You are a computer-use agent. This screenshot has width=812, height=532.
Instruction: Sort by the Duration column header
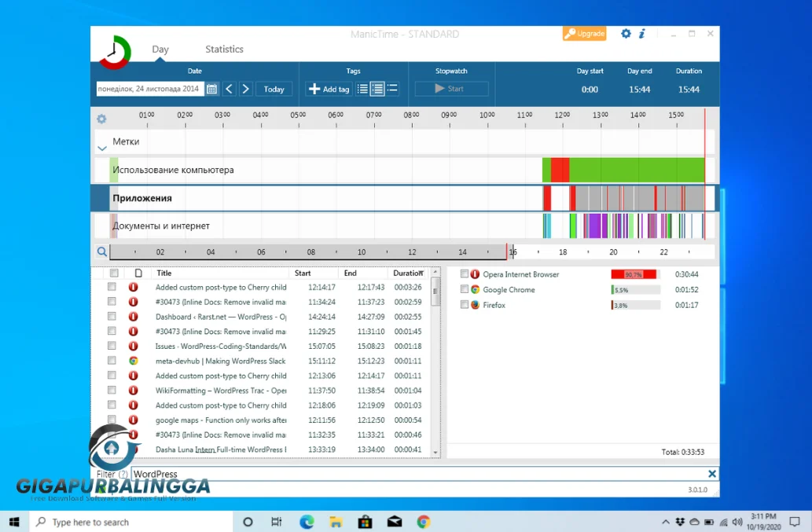pos(407,273)
